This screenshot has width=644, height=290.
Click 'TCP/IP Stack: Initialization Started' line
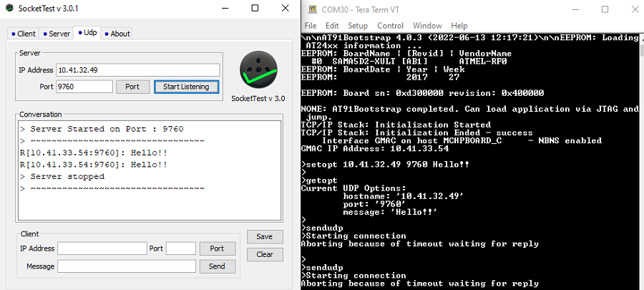tap(396, 125)
